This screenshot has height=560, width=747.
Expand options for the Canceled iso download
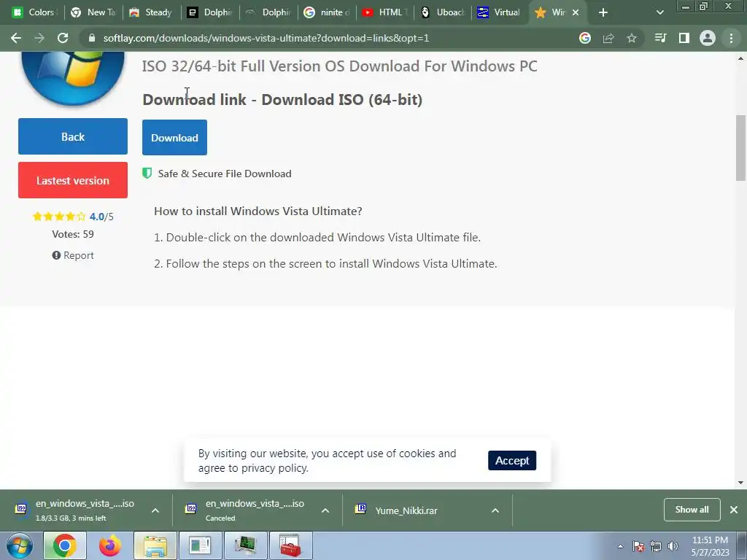click(x=325, y=510)
